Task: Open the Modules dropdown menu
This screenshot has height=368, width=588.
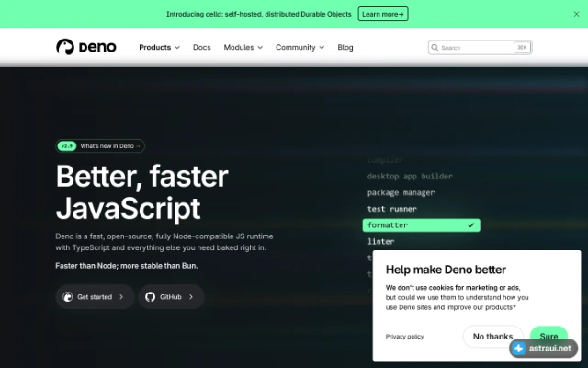Action: 243,47
